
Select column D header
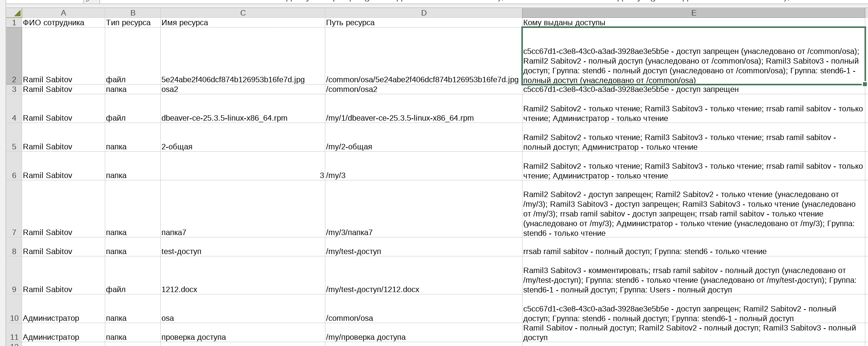click(424, 13)
